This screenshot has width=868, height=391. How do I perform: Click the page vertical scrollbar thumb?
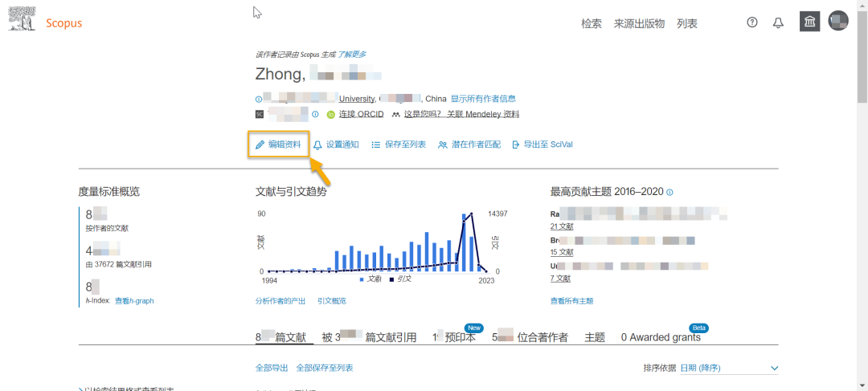862,56
